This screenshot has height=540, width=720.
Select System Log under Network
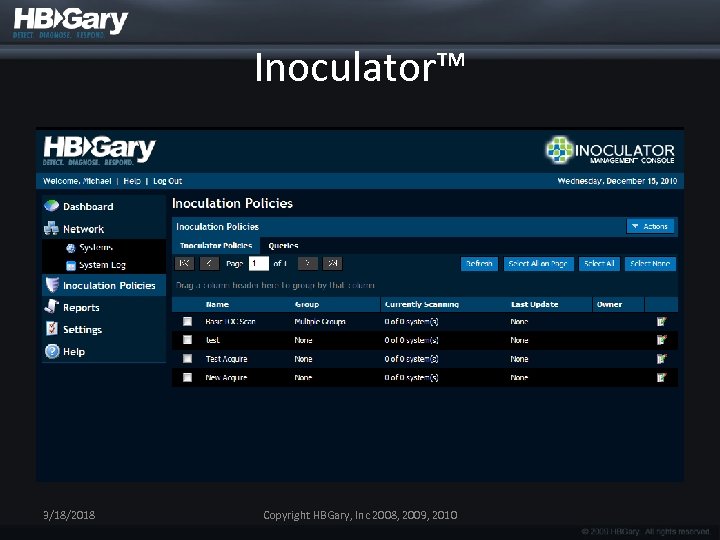pos(102,265)
